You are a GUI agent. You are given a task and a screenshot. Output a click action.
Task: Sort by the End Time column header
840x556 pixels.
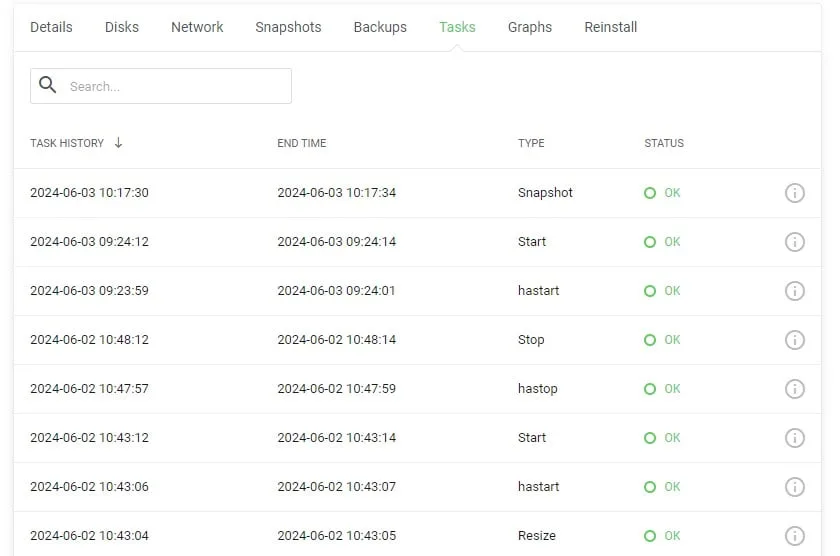[301, 143]
